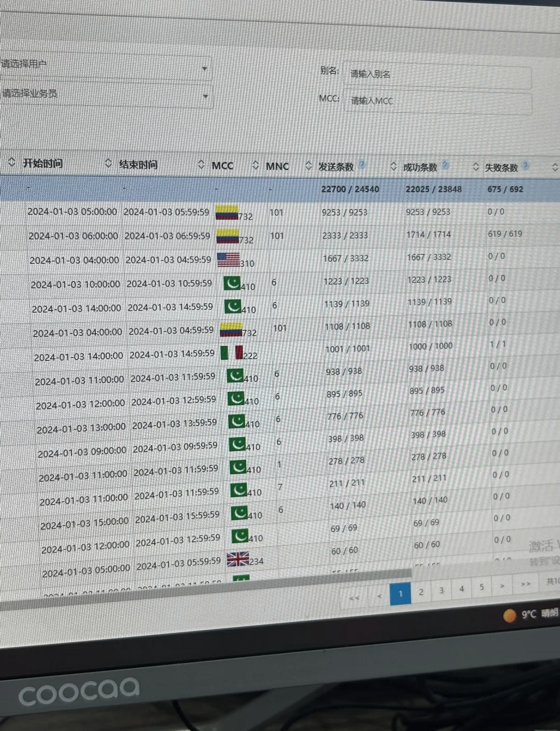Go to page 4
The height and width of the screenshot is (731, 560).
(x=461, y=588)
